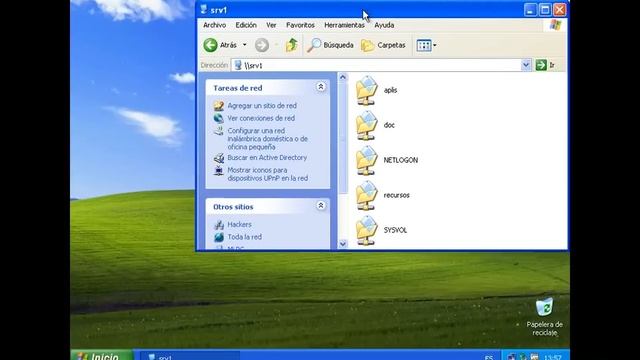Go up one folder level icon
This screenshot has width=640, height=360.
[291, 45]
